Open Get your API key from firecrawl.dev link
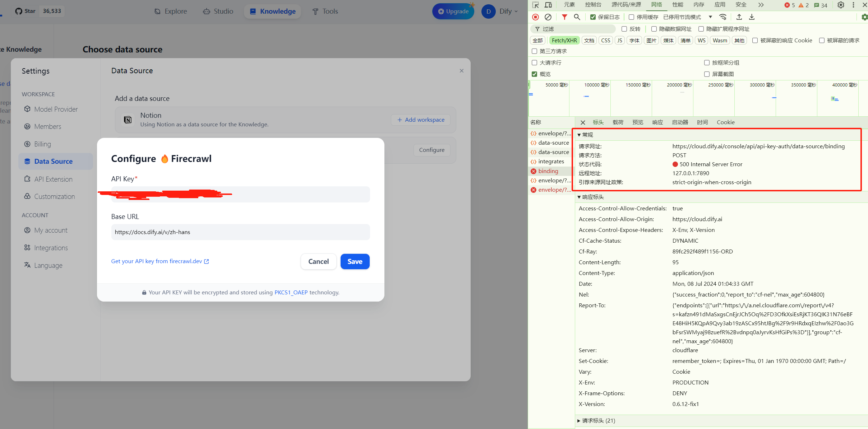Screen dimensions: 868x429 (160, 261)
